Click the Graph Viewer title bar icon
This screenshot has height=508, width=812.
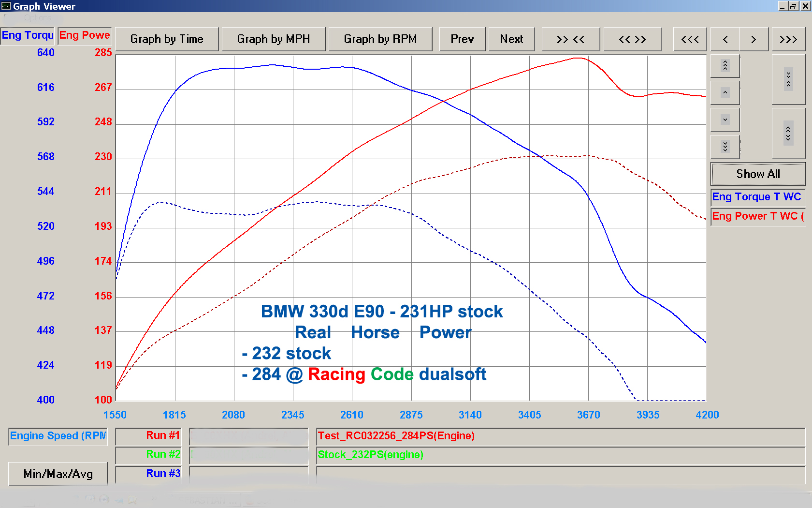pos(6,6)
